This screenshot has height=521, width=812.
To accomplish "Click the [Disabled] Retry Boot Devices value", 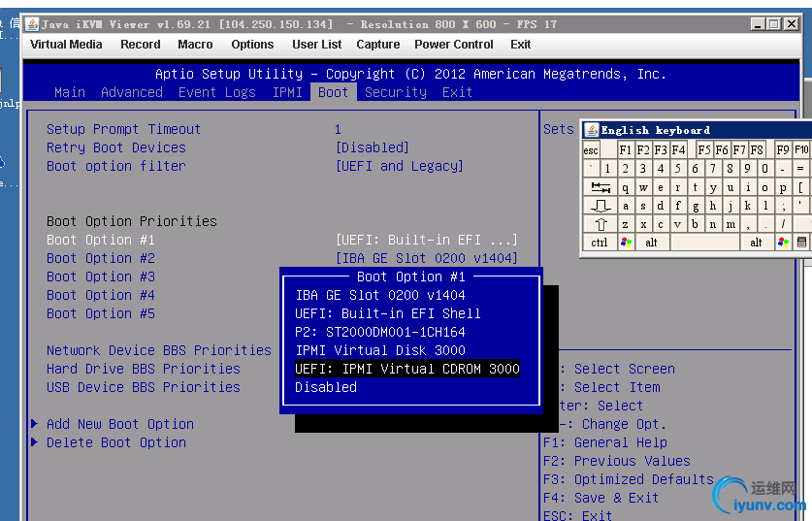I will click(373, 147).
